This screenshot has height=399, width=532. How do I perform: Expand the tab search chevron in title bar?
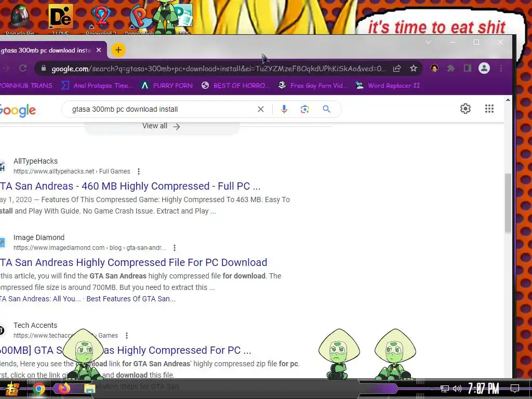(x=429, y=43)
